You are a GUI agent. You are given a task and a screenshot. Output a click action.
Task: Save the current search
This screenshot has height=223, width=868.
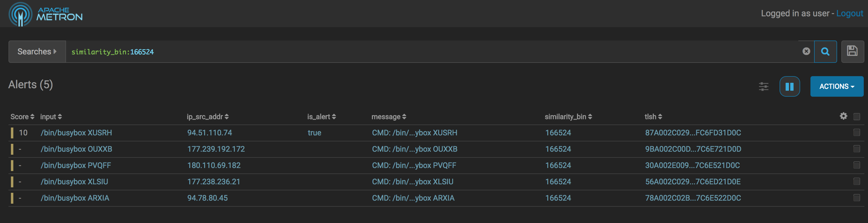click(x=852, y=51)
